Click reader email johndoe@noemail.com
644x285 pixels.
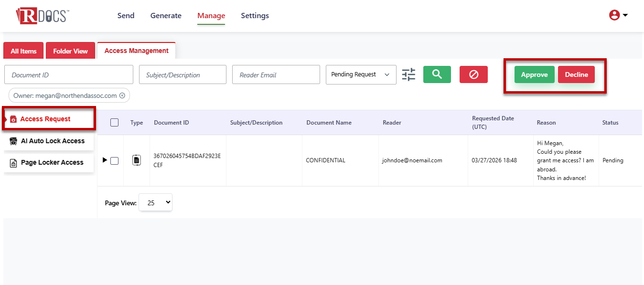coord(412,160)
